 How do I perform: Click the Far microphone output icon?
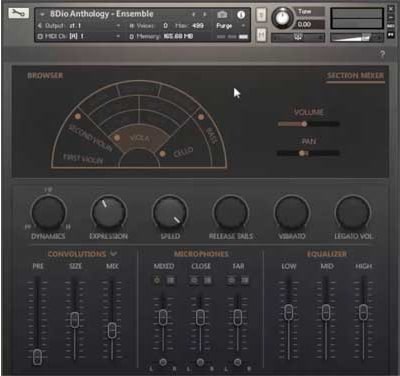pyautogui.click(x=245, y=281)
